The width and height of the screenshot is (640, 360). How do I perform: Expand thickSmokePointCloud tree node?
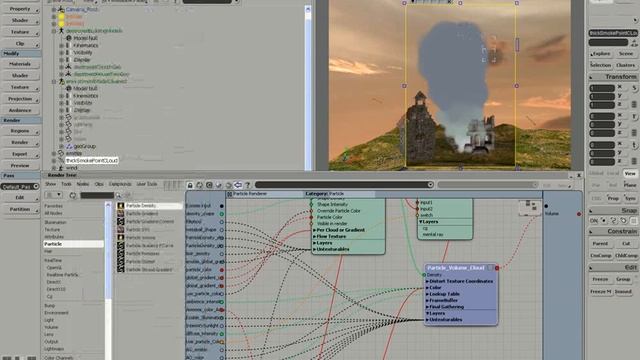pyautogui.click(x=54, y=161)
